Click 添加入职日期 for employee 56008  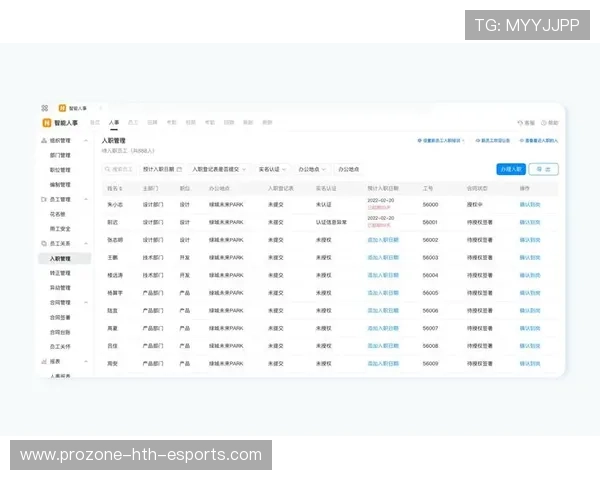(x=383, y=346)
